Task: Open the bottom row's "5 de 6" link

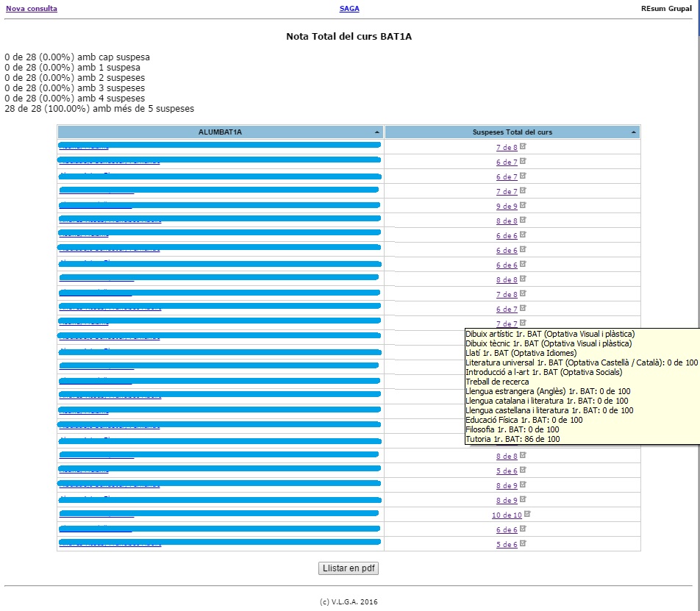Action: 507,545
